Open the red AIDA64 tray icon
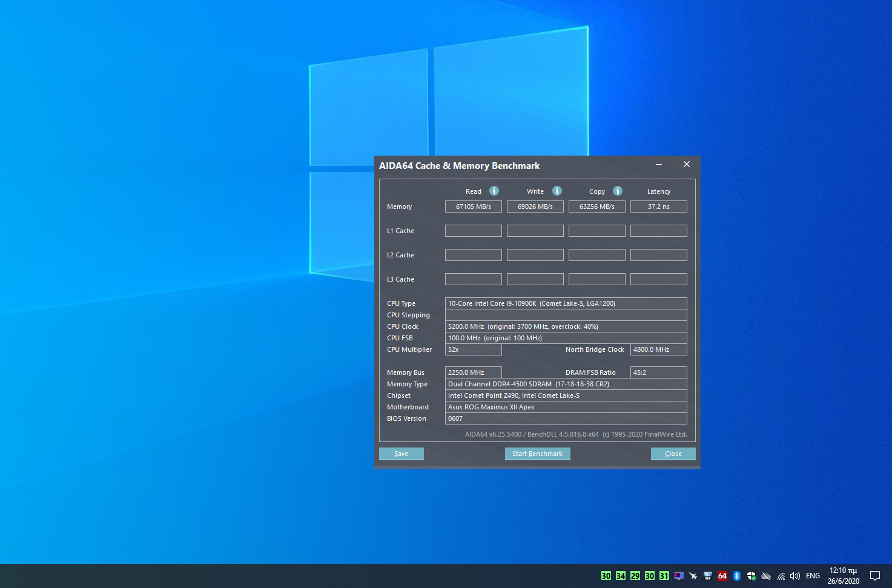Viewport: 892px width, 588px height. [722, 576]
